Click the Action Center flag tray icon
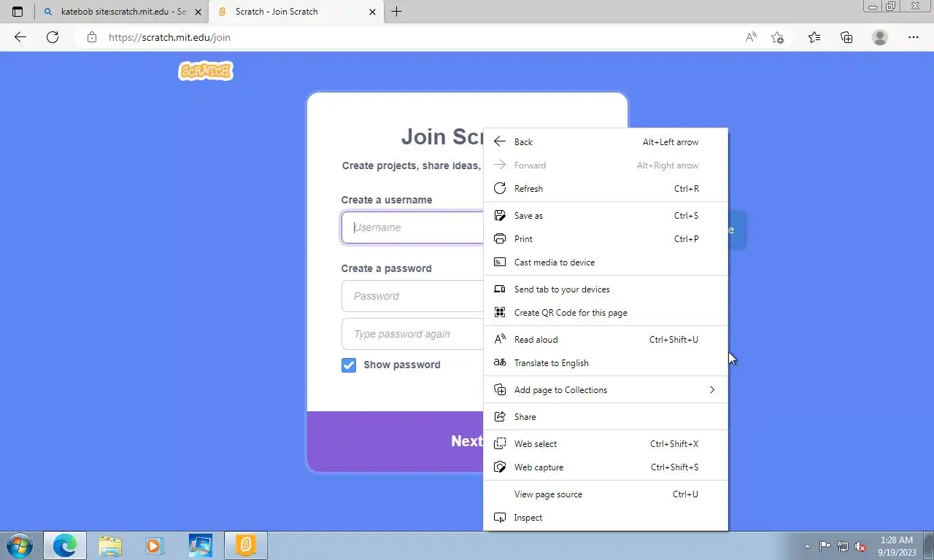 (x=825, y=546)
